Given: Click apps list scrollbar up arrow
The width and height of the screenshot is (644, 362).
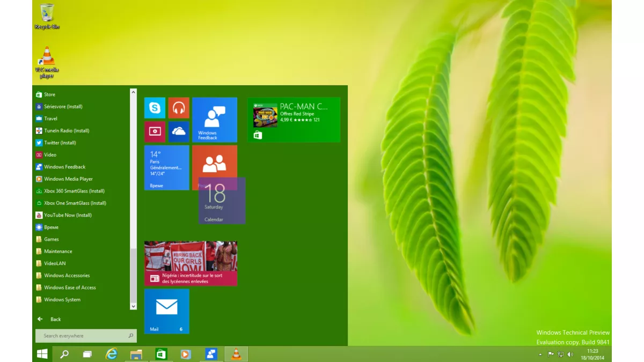Looking at the screenshot, I should (x=134, y=92).
